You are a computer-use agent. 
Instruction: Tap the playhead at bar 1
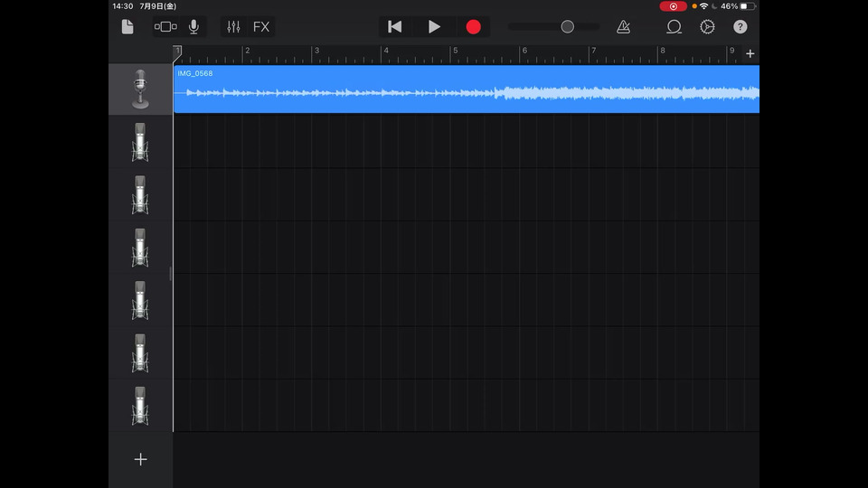[x=177, y=52]
